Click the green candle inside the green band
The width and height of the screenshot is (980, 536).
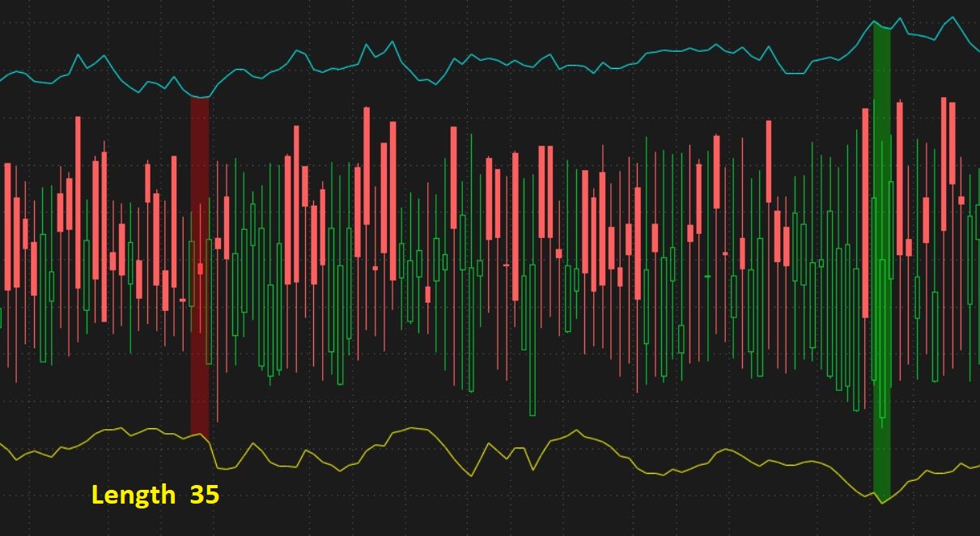click(x=882, y=338)
